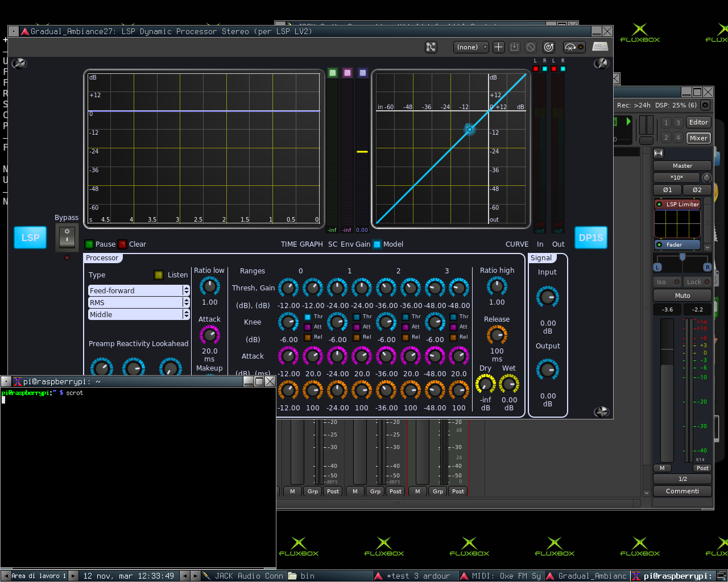Click the yellow Wet knob
The width and height of the screenshot is (728, 582).
(509, 384)
